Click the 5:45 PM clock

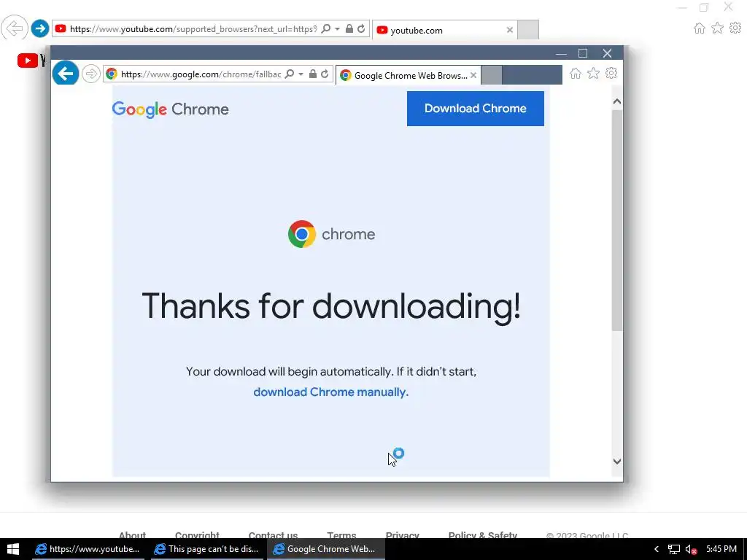coord(721,549)
